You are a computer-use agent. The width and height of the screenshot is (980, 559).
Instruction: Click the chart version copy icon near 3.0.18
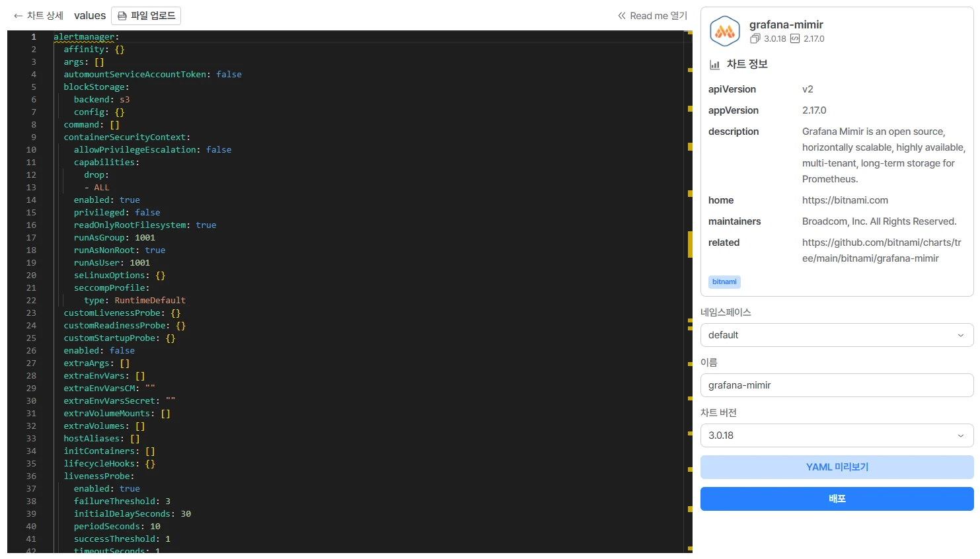(755, 39)
